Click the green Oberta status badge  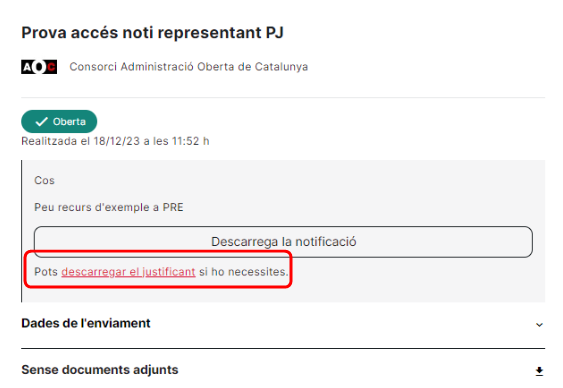(59, 121)
